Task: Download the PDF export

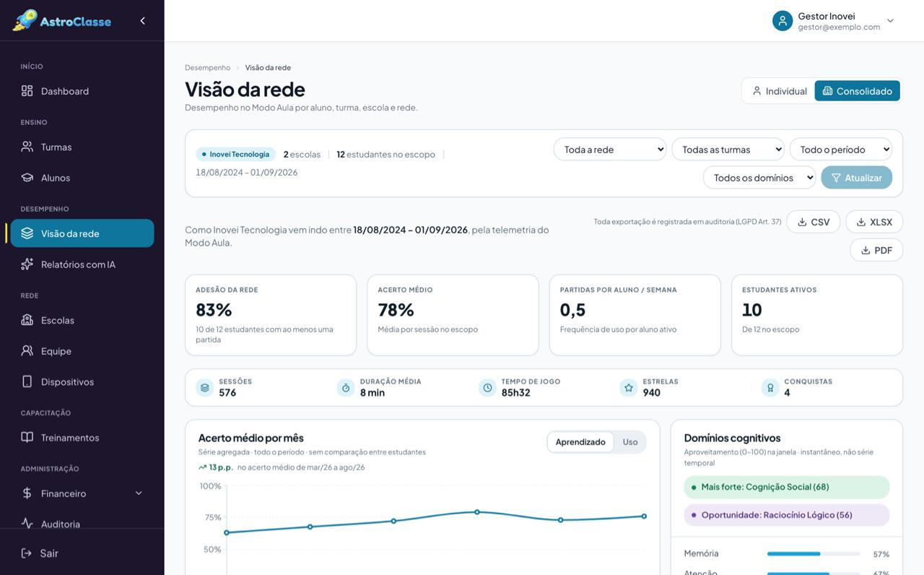Action: coord(876,250)
